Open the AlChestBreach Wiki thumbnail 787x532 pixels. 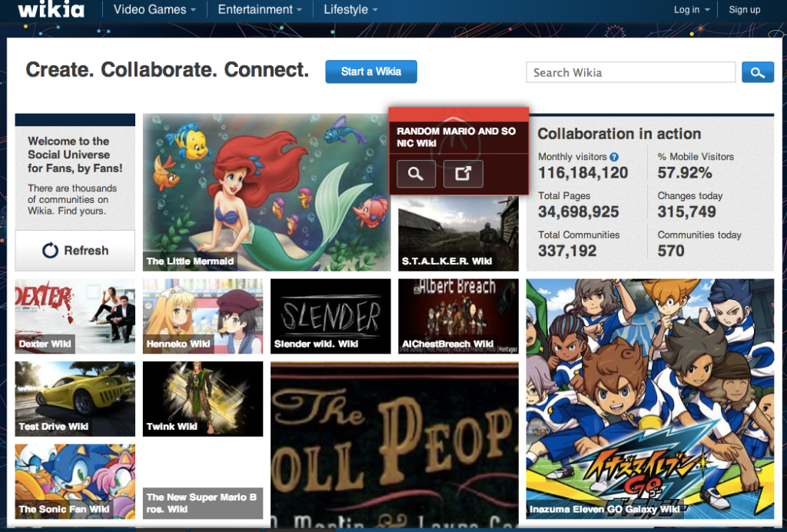coord(458,316)
